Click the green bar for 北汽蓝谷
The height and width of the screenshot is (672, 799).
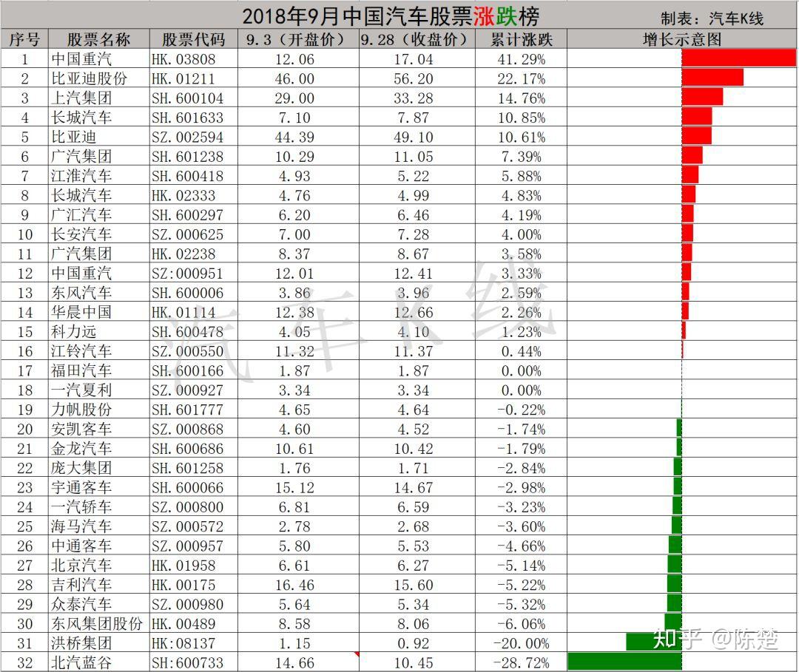(x=624, y=662)
